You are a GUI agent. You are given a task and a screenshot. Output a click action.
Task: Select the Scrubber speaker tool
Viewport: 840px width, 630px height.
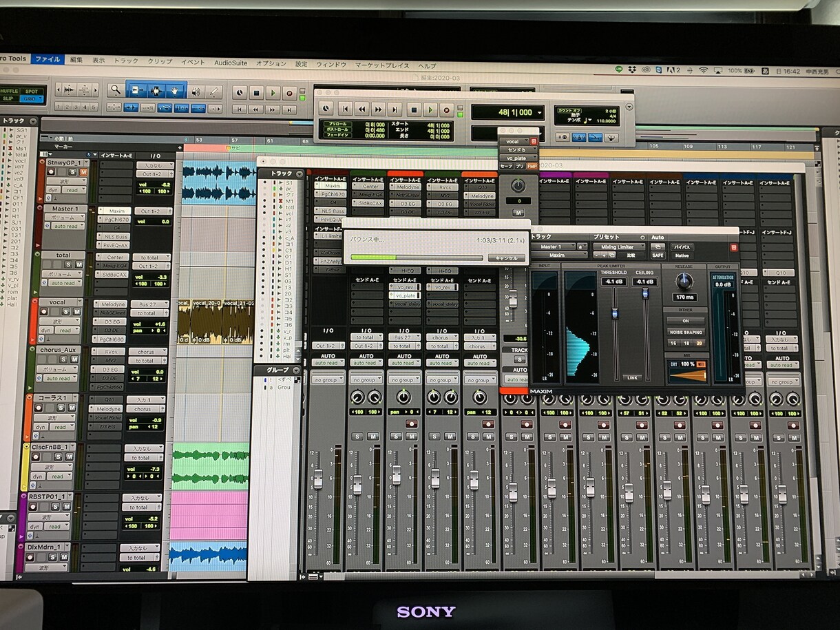pos(196,92)
